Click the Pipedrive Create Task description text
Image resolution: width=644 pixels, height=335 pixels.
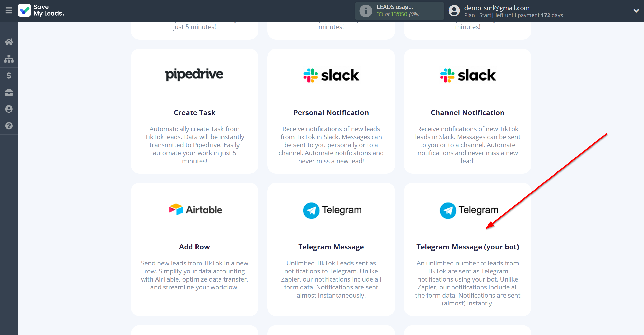click(194, 145)
